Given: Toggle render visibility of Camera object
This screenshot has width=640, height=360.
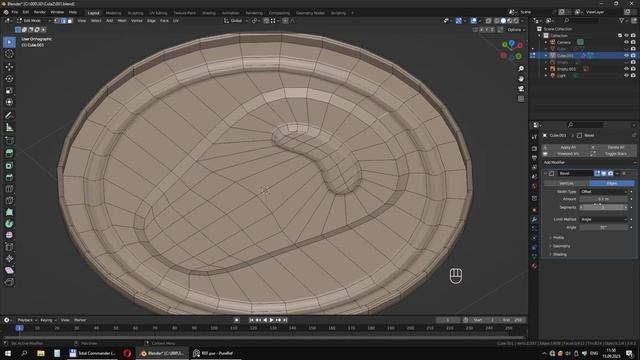Looking at the screenshot, I should click(x=633, y=42).
